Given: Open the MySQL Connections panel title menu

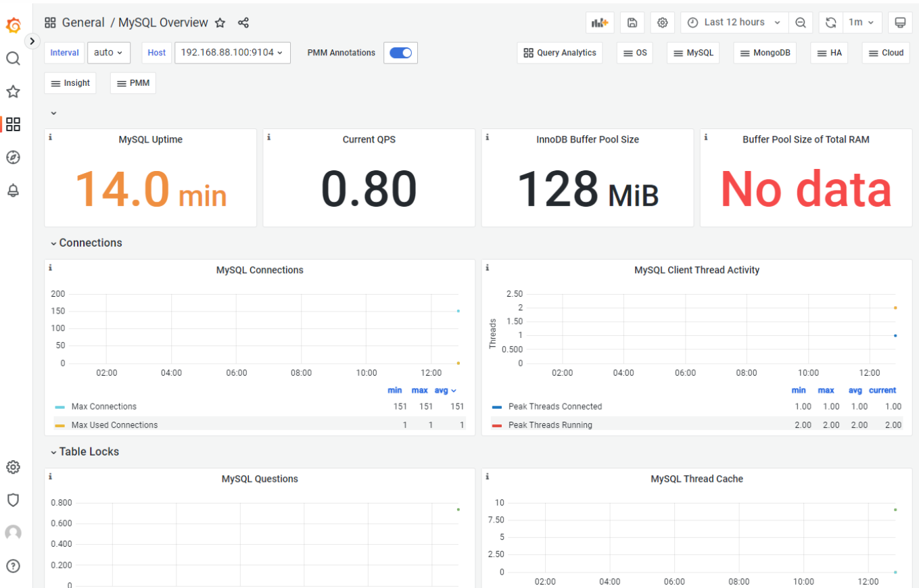Looking at the screenshot, I should (260, 270).
